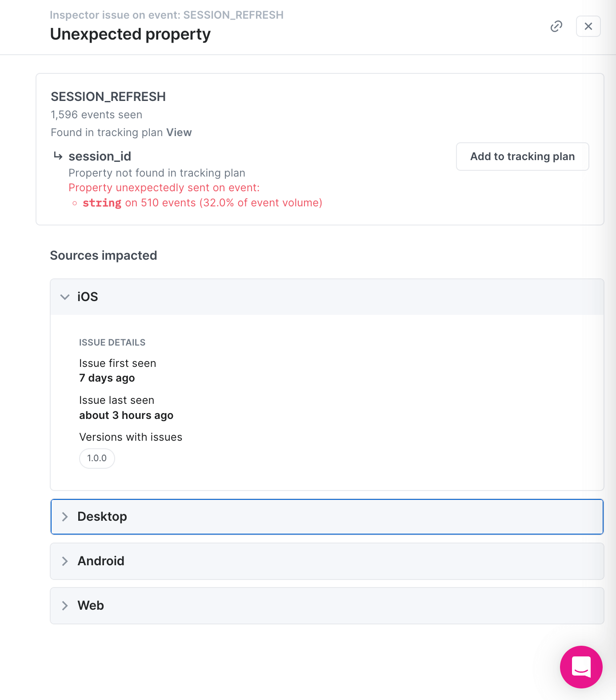This screenshot has height=700, width=616.
Task: Click the SESSION_REFRESH event title in the card
Action: (108, 97)
